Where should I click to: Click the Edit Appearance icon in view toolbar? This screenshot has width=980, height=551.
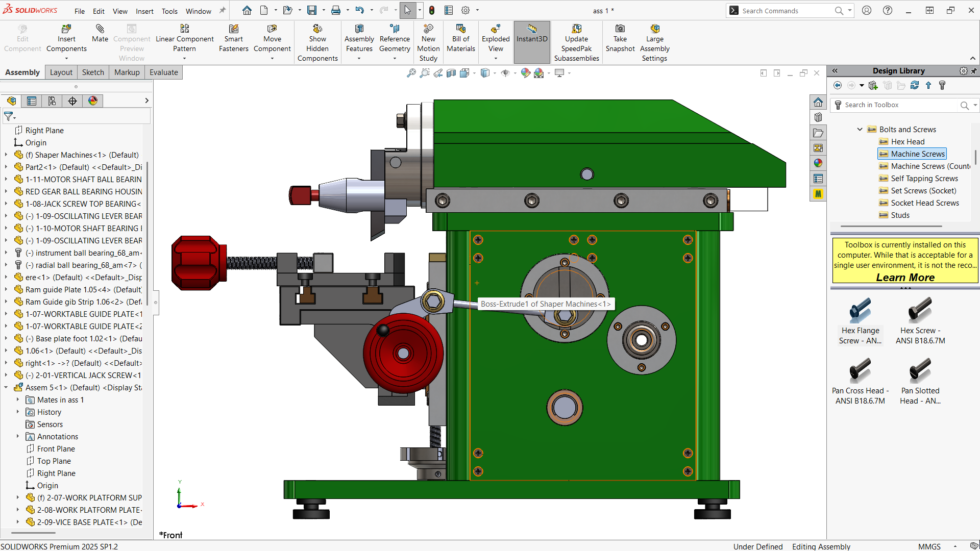pyautogui.click(x=526, y=73)
